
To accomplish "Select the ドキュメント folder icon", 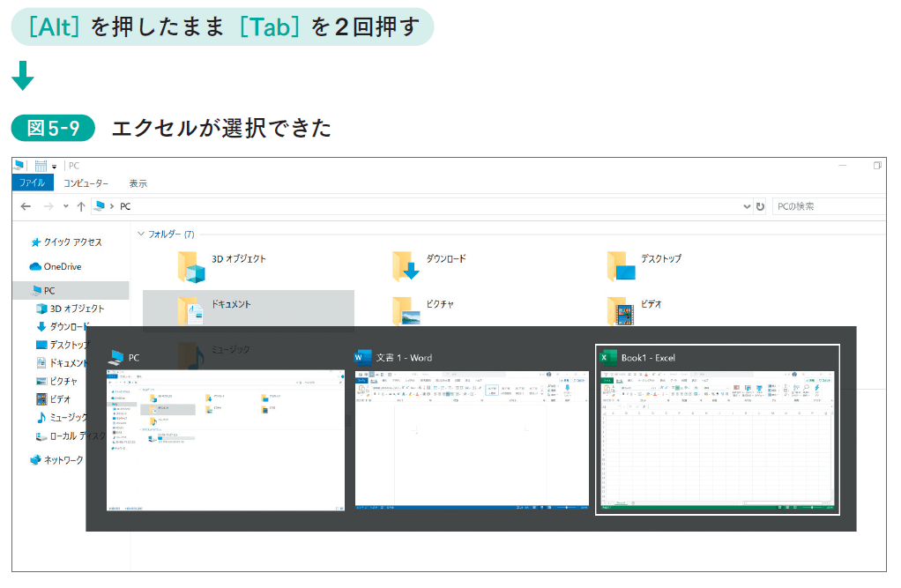I will coord(191,310).
